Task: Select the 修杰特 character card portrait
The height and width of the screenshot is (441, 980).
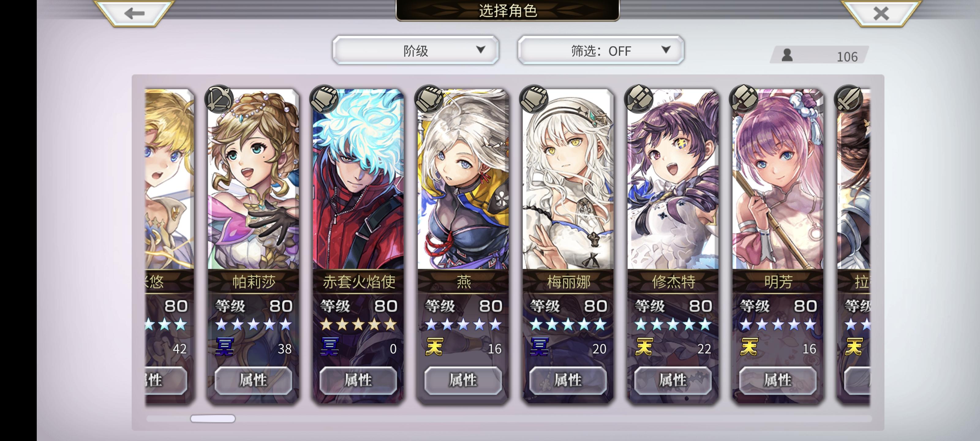Action: click(673, 179)
